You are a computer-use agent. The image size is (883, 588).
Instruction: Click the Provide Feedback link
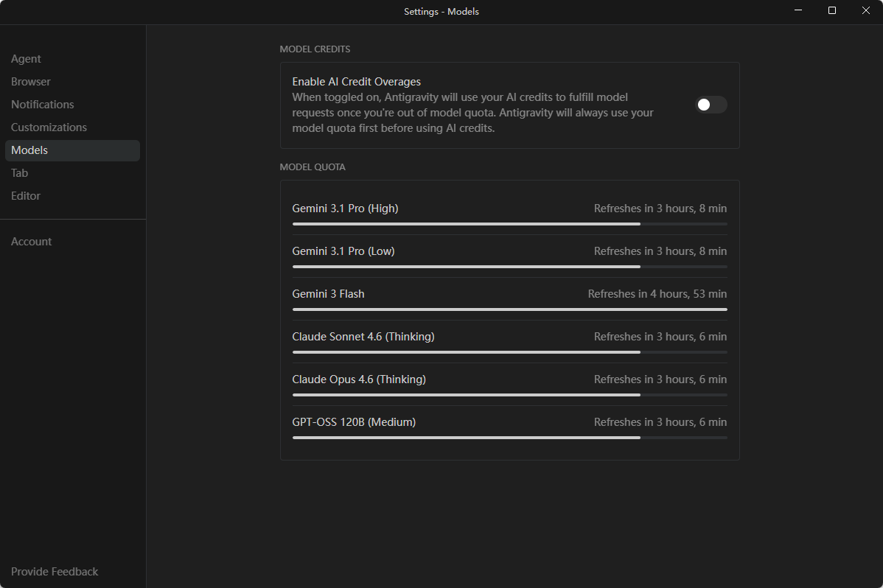tap(55, 572)
